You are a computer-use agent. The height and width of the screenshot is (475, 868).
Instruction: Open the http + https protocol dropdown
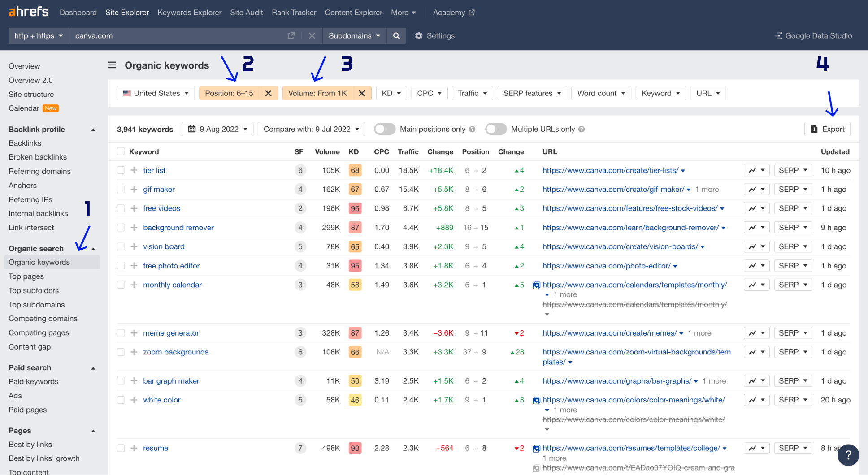(39, 35)
